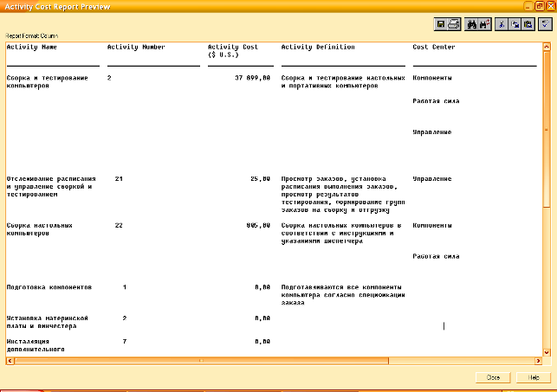This screenshot has height=392, width=557.
Task: Click horizontal scrollbar left arrow
Action: click(10, 361)
